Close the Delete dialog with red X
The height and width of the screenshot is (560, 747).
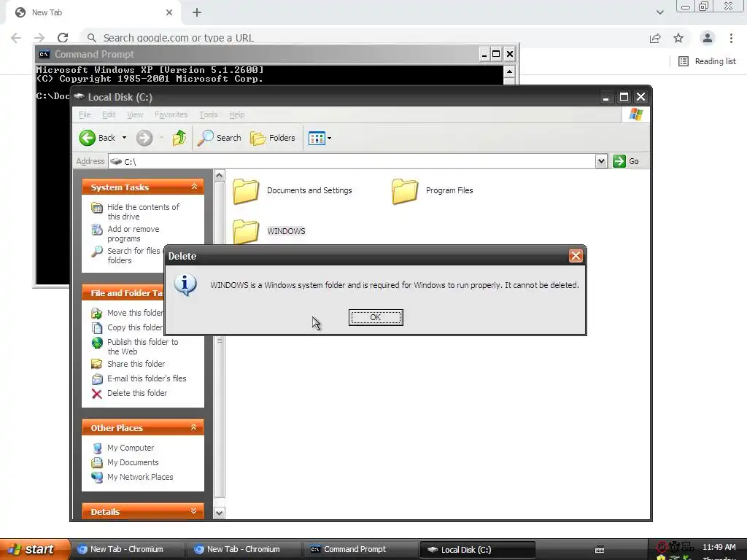coord(576,256)
